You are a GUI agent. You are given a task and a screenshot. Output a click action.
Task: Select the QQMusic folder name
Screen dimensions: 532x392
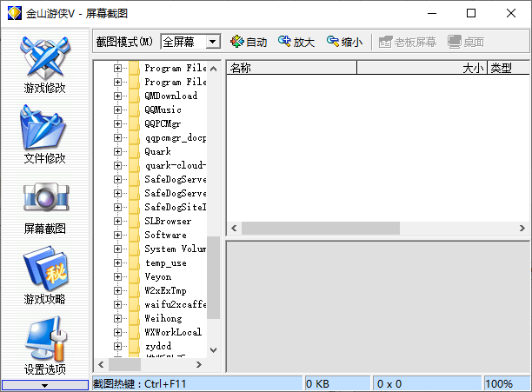point(163,110)
